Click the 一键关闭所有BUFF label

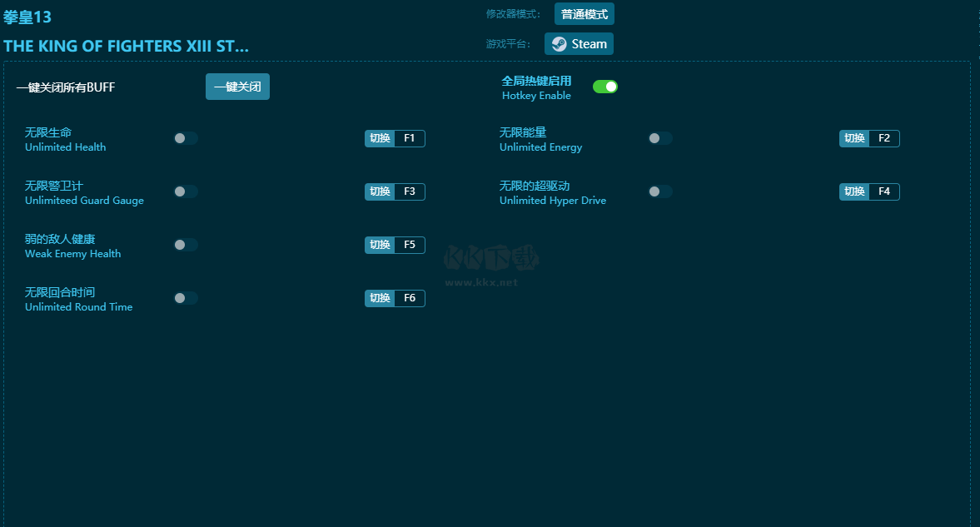[66, 87]
